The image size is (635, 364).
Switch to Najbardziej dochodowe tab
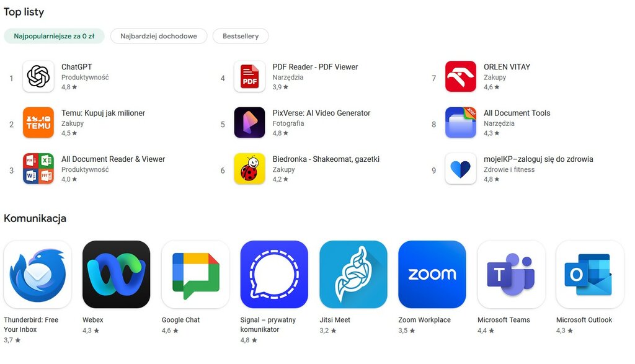click(159, 36)
